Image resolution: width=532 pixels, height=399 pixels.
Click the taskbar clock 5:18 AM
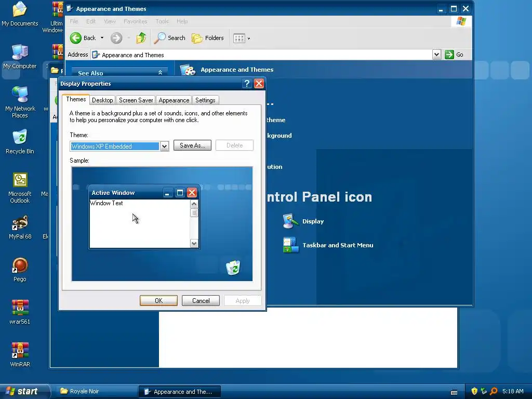[513, 391]
